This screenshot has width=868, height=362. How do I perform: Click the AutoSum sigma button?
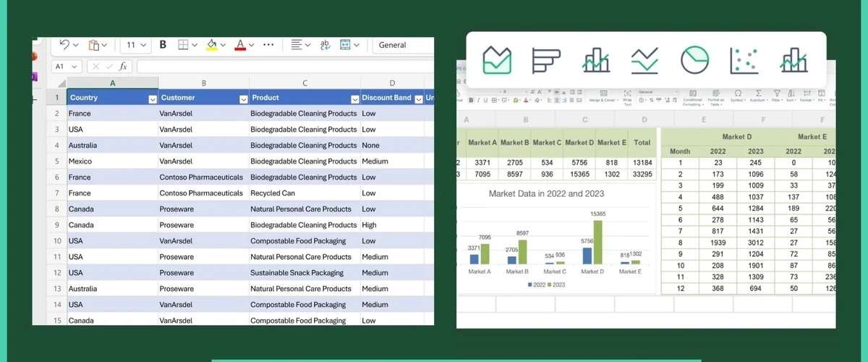click(759, 97)
